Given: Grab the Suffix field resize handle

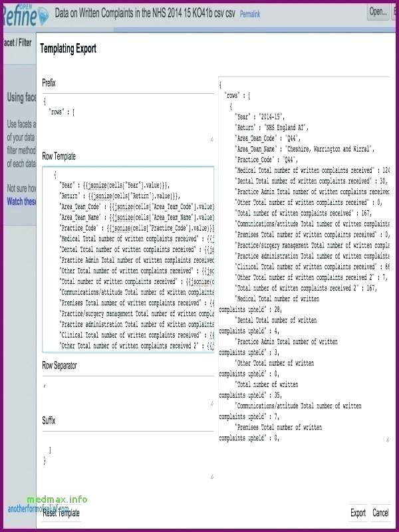Looking at the screenshot, I should click(212, 476).
